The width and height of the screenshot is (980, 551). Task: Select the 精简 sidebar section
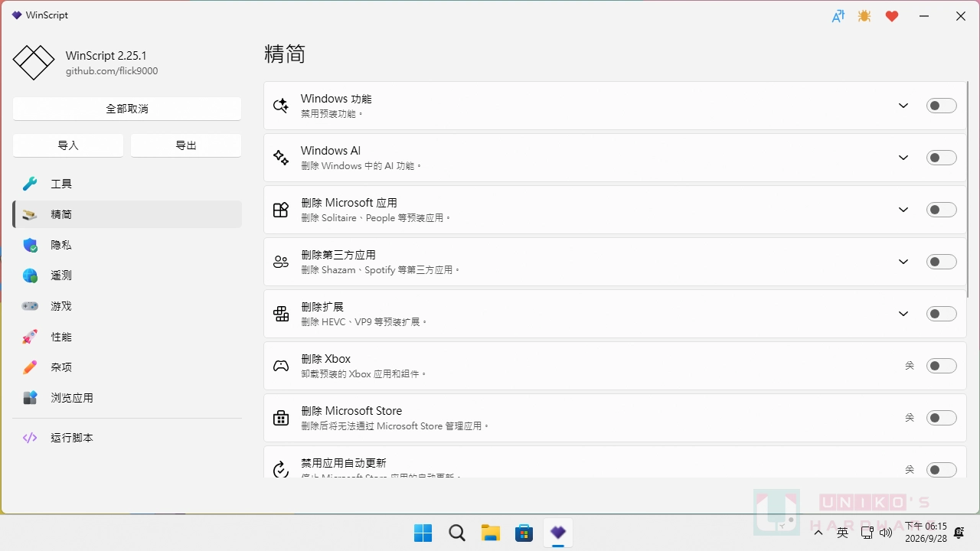point(127,214)
